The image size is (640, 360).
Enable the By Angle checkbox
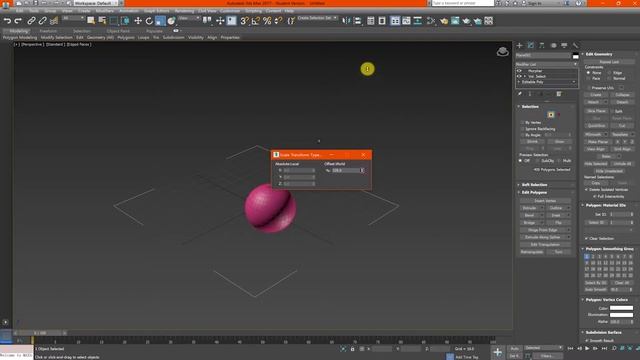pos(522,135)
